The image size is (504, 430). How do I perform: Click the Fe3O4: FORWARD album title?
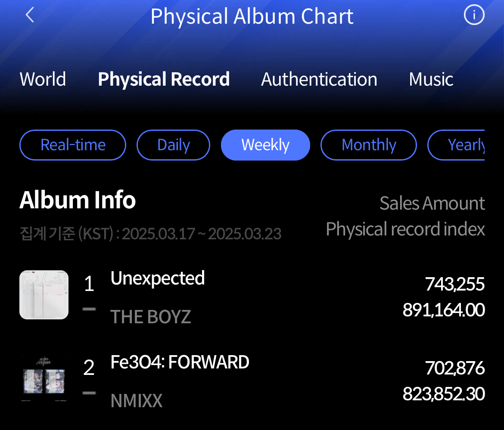coord(180,362)
